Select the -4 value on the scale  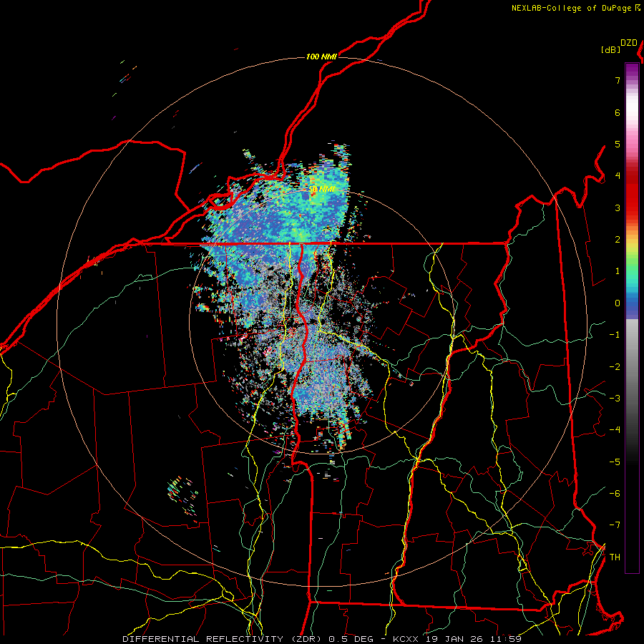[615, 430]
